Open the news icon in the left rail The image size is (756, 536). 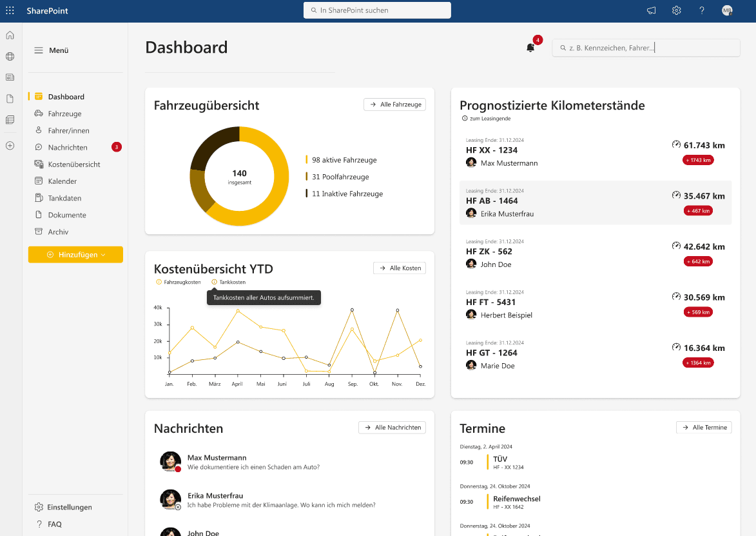pyautogui.click(x=10, y=77)
